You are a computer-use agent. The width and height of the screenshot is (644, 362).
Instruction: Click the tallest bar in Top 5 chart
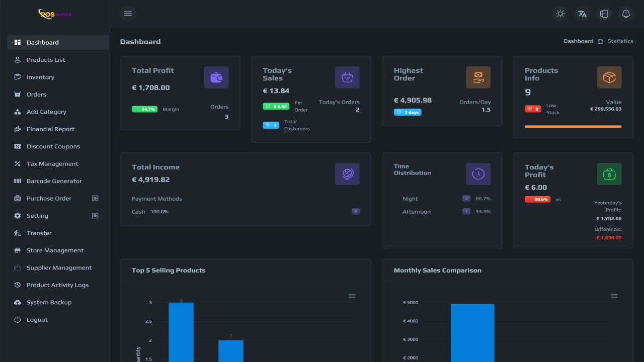pos(181,332)
